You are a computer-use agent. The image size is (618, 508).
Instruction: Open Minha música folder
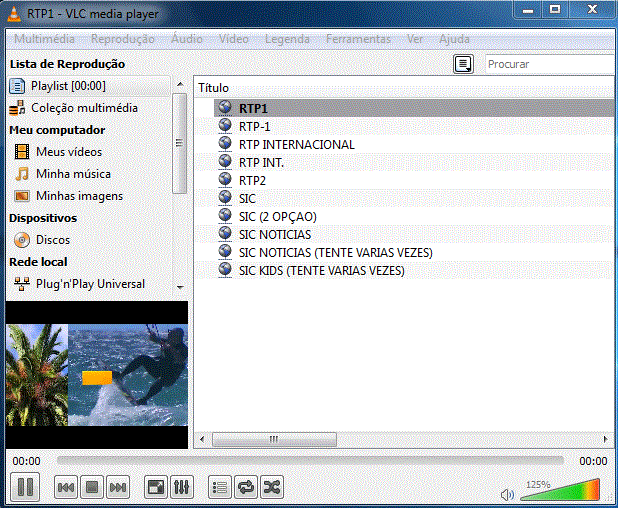click(x=73, y=174)
